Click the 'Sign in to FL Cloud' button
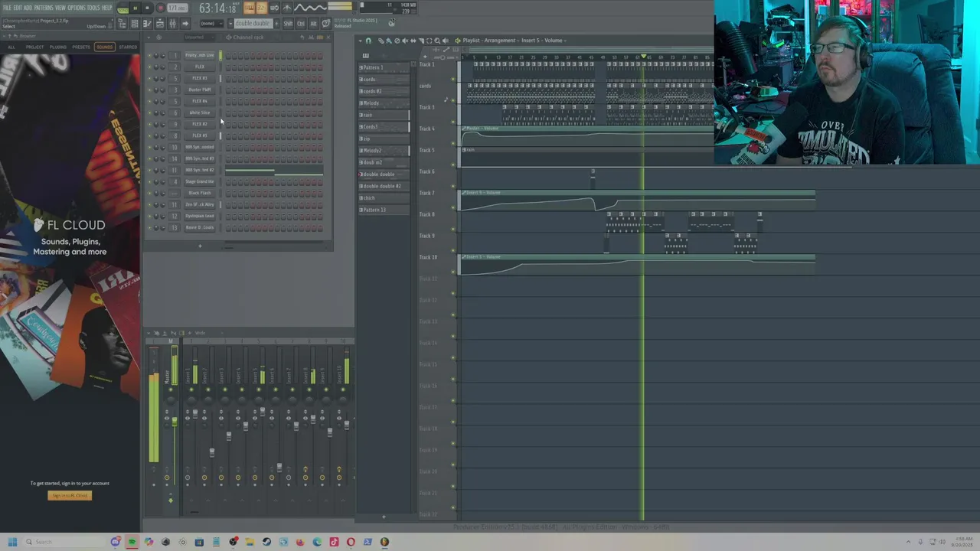The height and width of the screenshot is (551, 980). point(70,496)
